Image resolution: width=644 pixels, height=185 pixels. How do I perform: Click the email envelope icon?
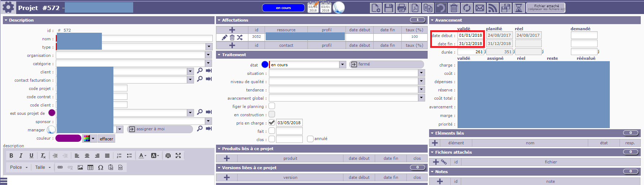(x=480, y=8)
